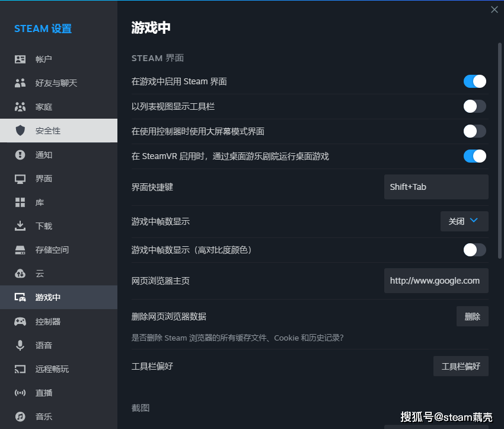
Task: Click the 远程畅玩 cast icon
Action: (x=20, y=369)
